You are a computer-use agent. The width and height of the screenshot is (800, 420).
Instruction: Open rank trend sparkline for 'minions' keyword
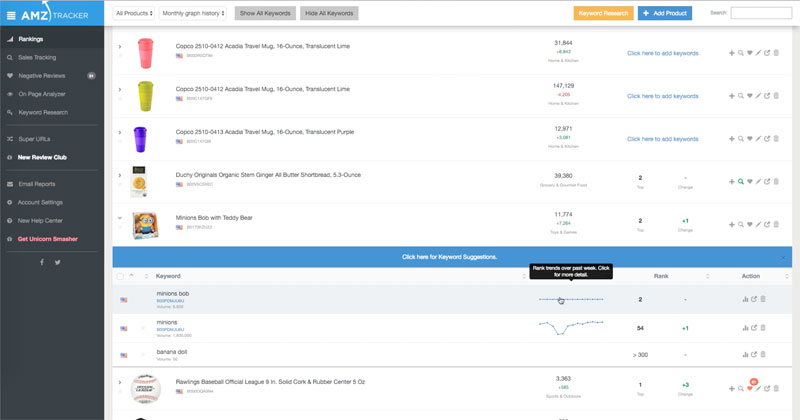click(x=571, y=327)
